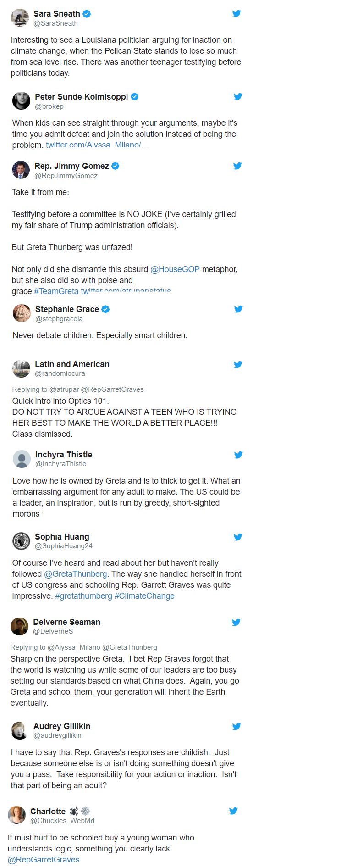The image size is (352, 868).
Task: Click Twitter bird on Audrey Gillikin's tweet
Action: click(236, 727)
